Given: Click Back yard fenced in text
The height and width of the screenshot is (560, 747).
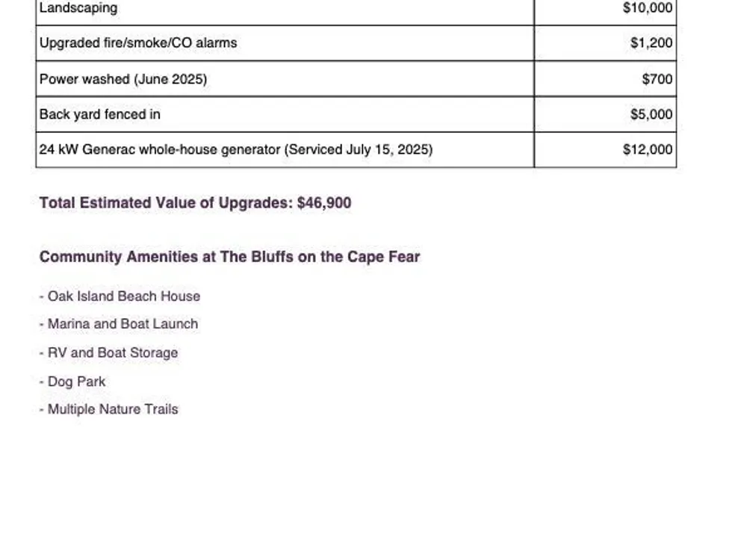Looking at the screenshot, I should 99,114.
